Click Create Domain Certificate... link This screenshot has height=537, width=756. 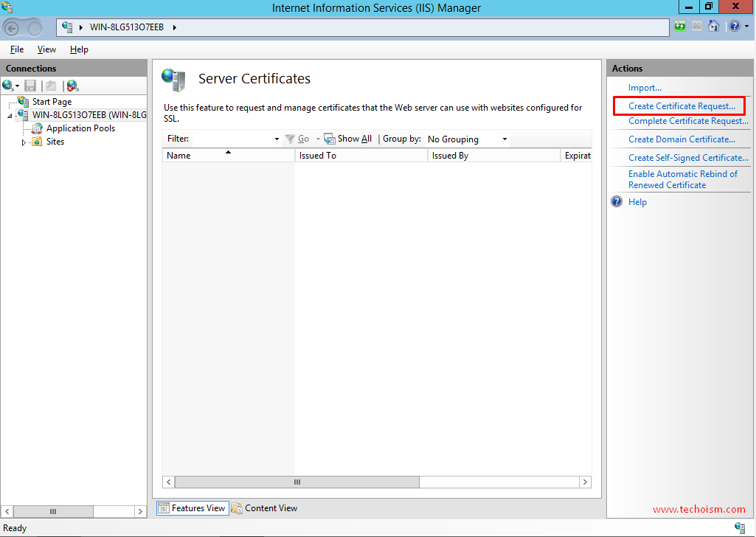pyautogui.click(x=682, y=139)
